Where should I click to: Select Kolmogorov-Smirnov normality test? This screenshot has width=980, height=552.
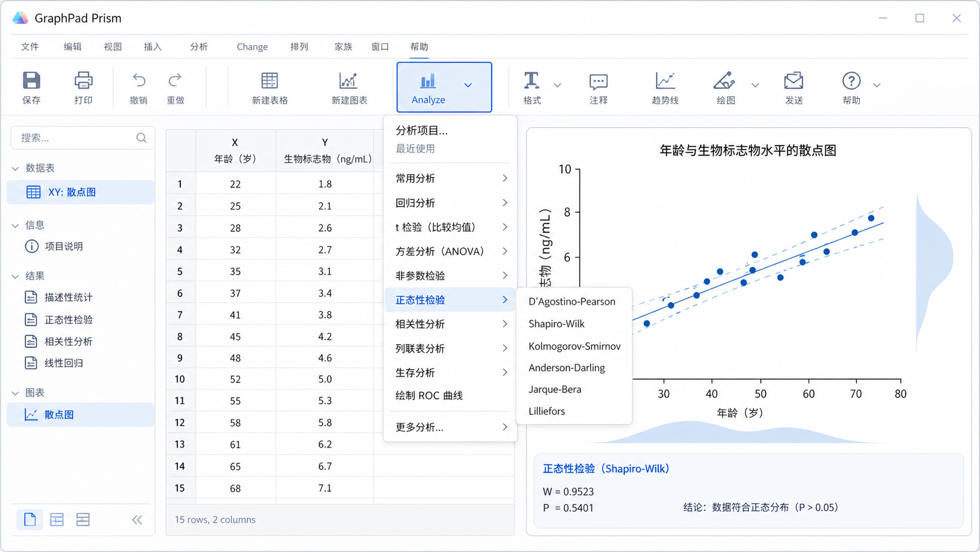pos(574,346)
